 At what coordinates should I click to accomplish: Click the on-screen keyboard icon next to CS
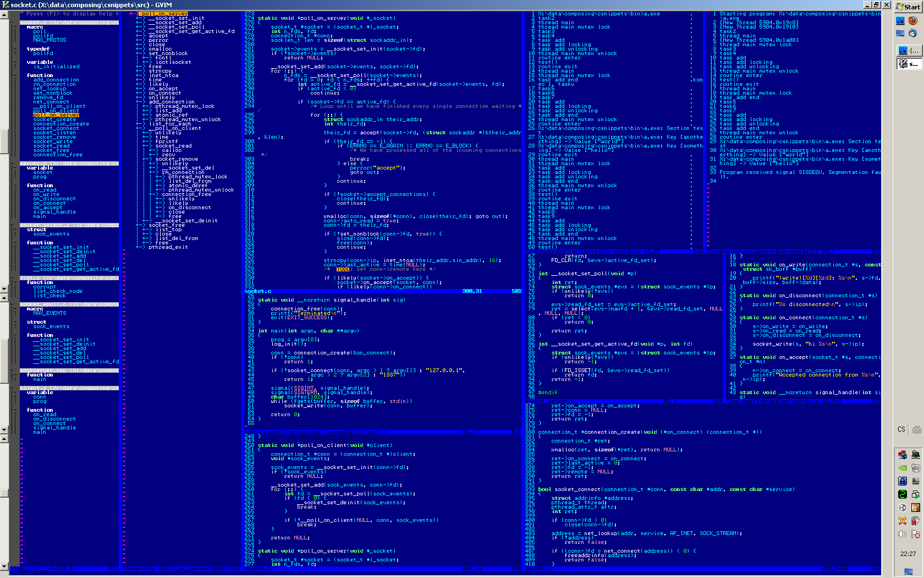[x=917, y=429]
